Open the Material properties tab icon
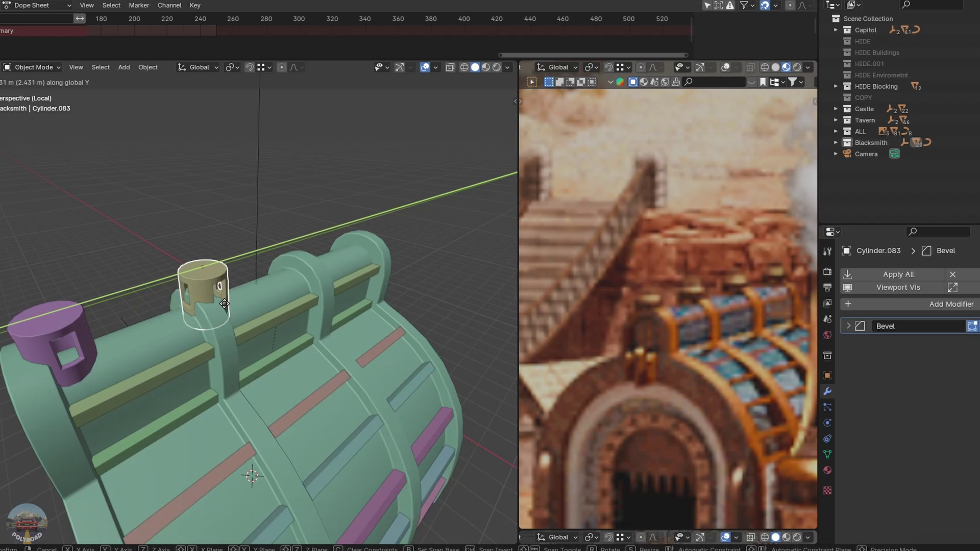Viewport: 980px width, 551px height. [x=827, y=470]
